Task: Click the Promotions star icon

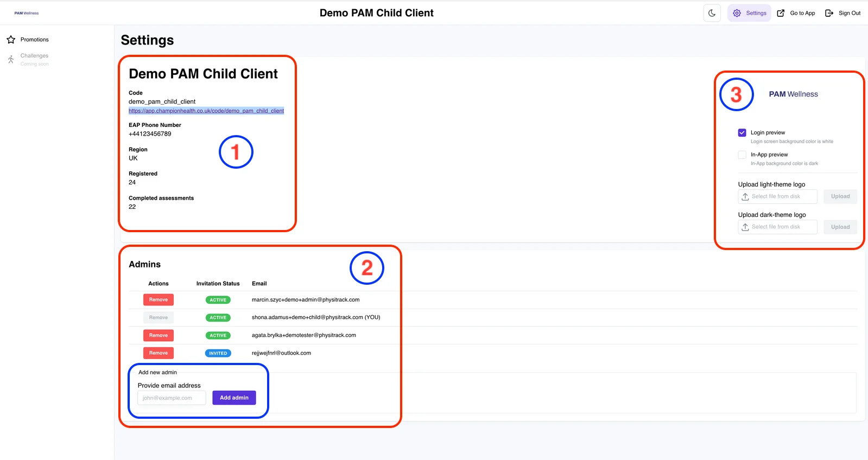Action: click(11, 40)
